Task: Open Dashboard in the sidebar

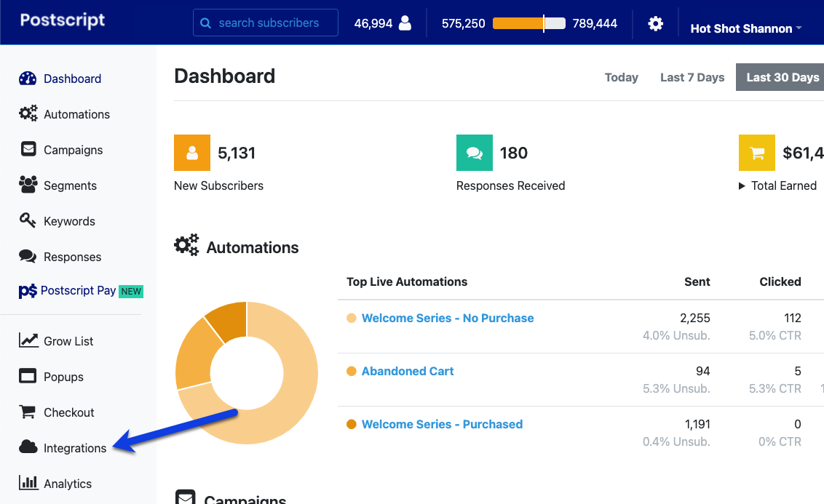Action: point(73,79)
